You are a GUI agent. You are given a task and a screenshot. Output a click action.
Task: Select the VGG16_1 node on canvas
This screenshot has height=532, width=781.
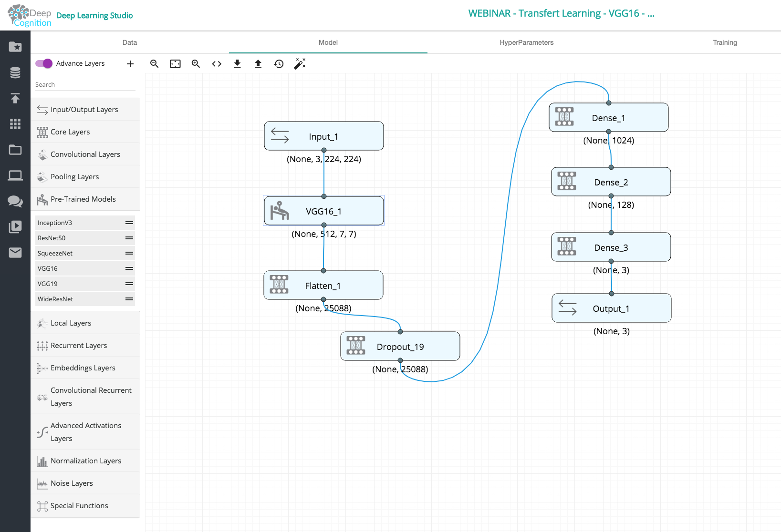click(x=324, y=211)
